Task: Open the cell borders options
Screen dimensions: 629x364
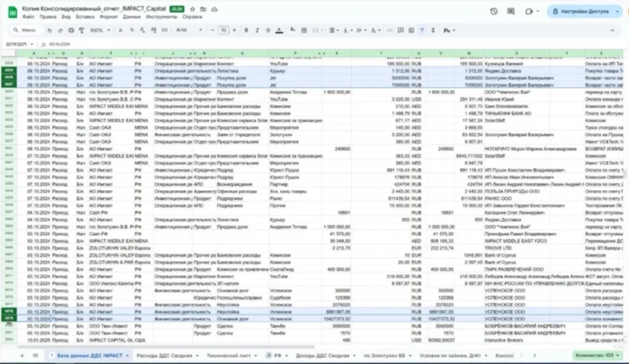Action: (304, 31)
